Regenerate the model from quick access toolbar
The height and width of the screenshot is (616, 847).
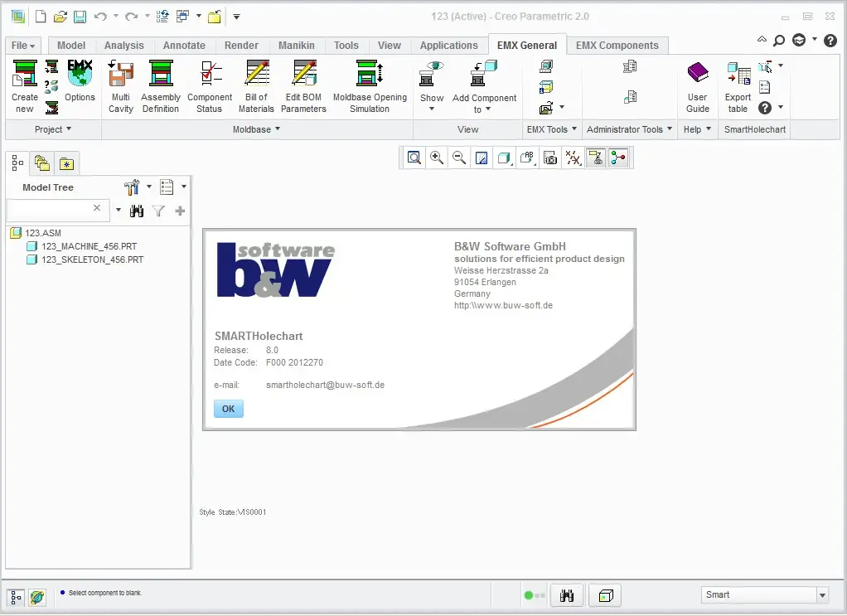coord(162,17)
